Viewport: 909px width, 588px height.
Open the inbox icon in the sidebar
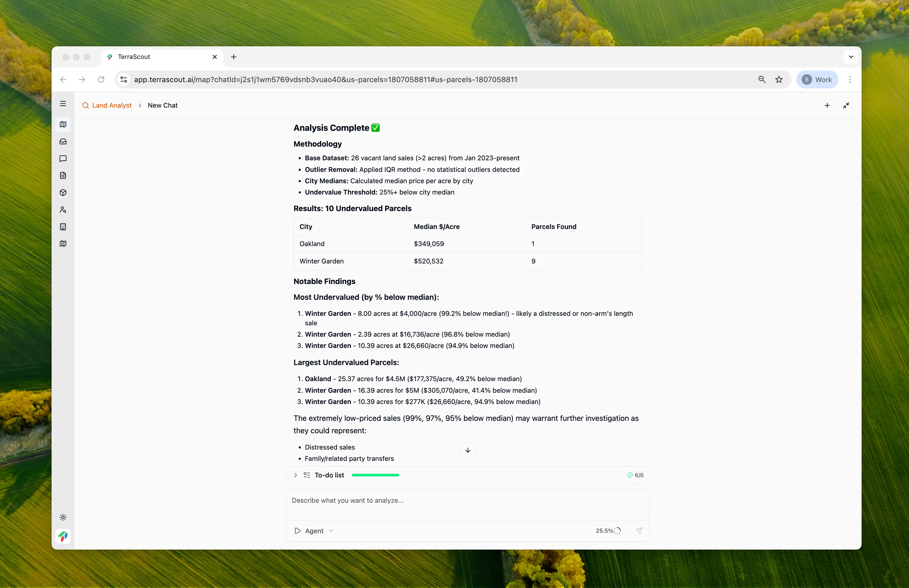pyautogui.click(x=63, y=142)
